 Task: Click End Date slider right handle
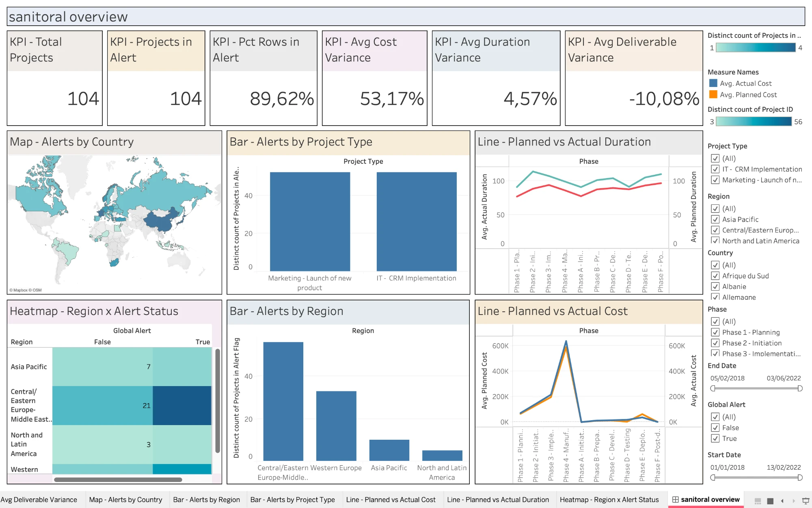point(800,389)
